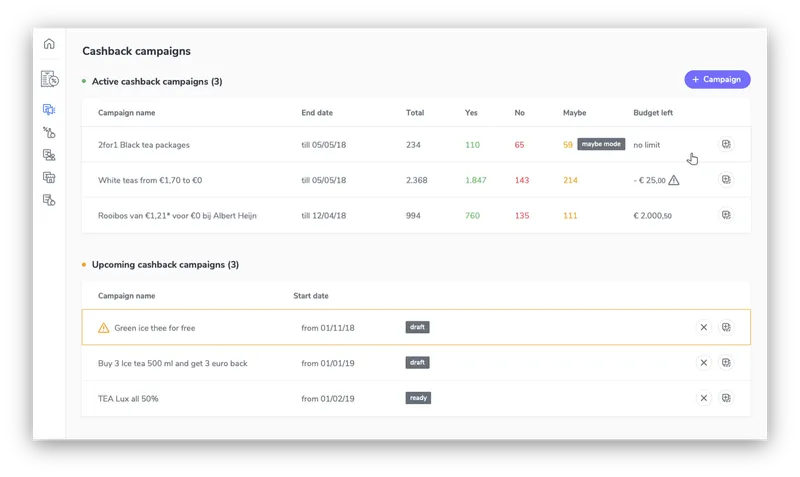Remove TEA Lux all 50% campaign via X
This screenshot has width=800, height=477.
pyautogui.click(x=704, y=398)
